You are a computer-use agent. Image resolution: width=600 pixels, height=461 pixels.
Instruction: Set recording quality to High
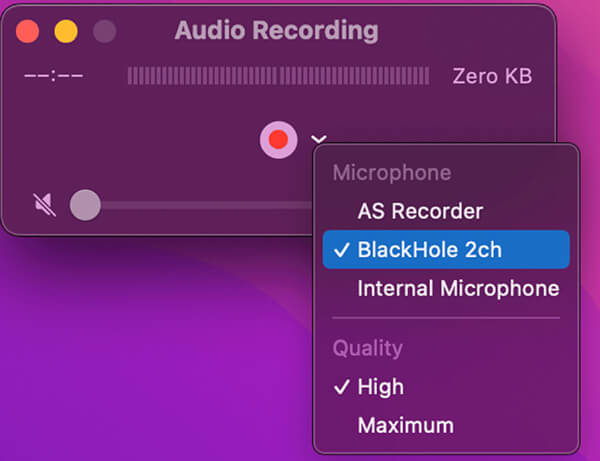point(446,387)
